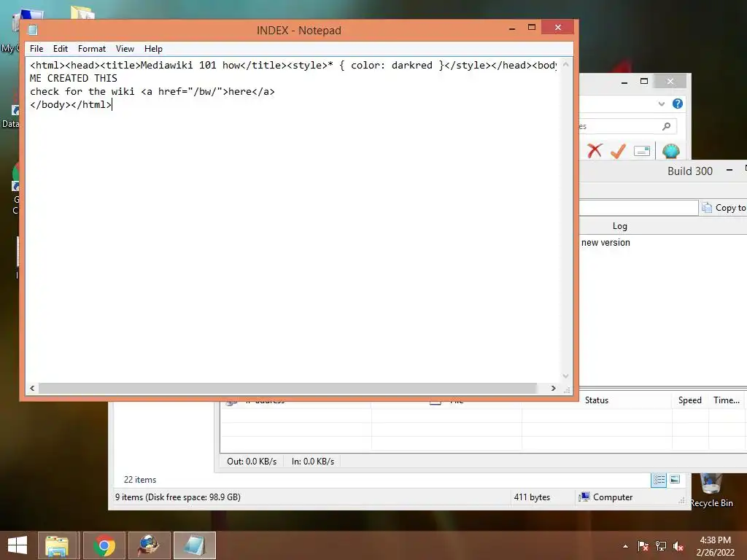Click the Notepad horizontal scrollbar thumb
This screenshot has height=560, width=747.
point(287,388)
